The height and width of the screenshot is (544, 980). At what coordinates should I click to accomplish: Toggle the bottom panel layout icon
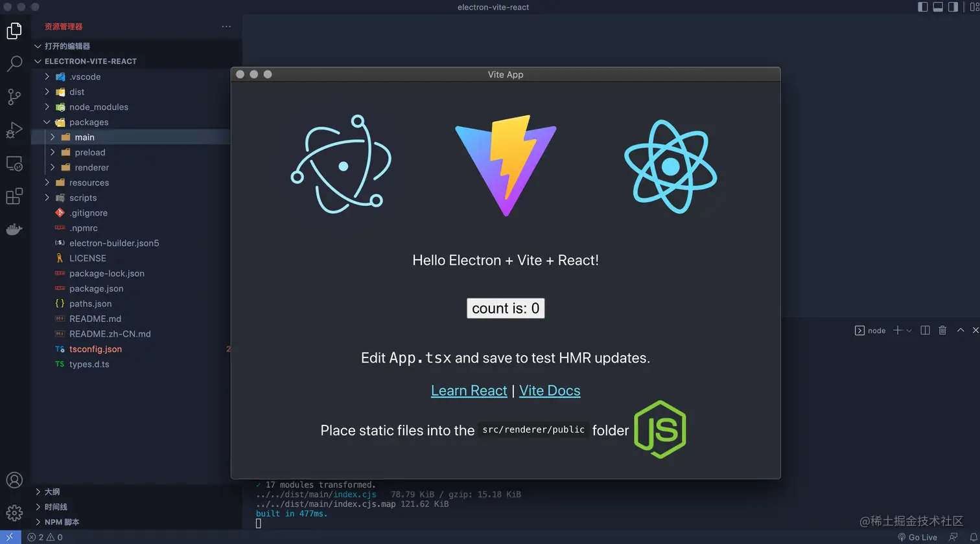point(938,7)
